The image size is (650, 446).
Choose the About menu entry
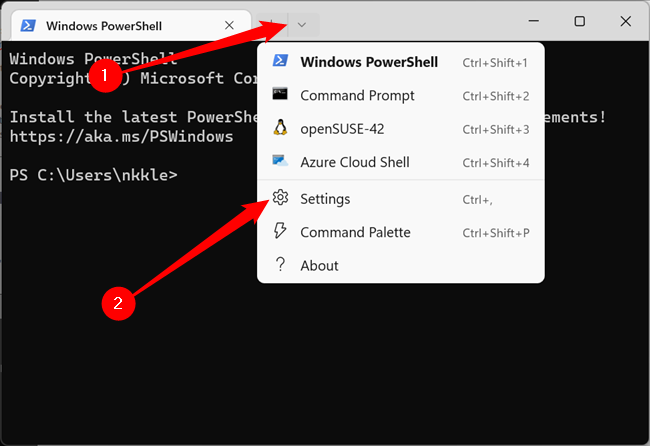[x=319, y=265]
